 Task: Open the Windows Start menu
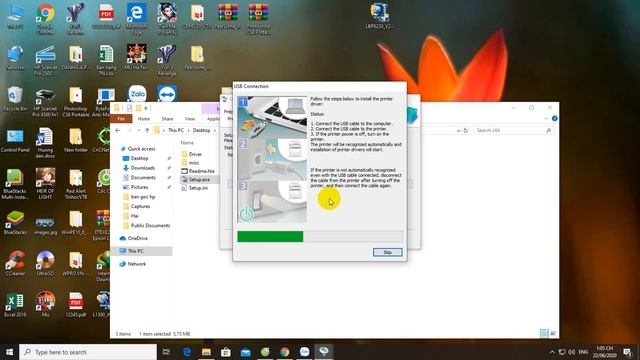(9, 352)
